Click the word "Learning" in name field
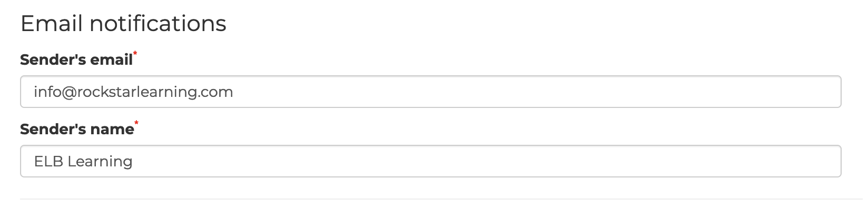 coord(100,161)
